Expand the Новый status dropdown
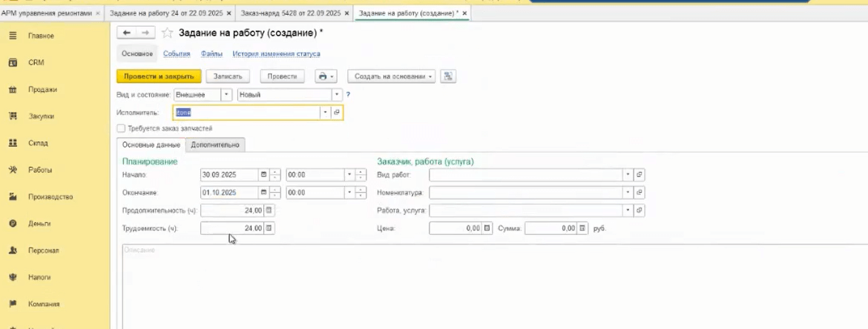Viewport: 868px width, 329px height. tap(336, 95)
